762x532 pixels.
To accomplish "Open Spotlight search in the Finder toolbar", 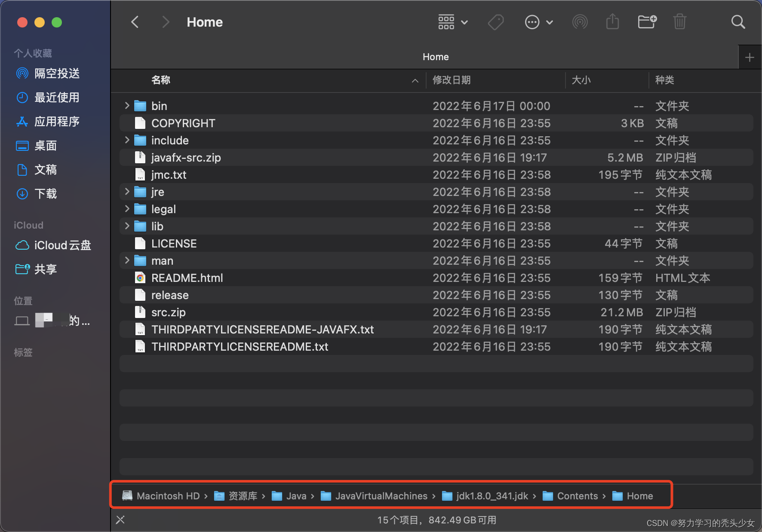I will (738, 22).
